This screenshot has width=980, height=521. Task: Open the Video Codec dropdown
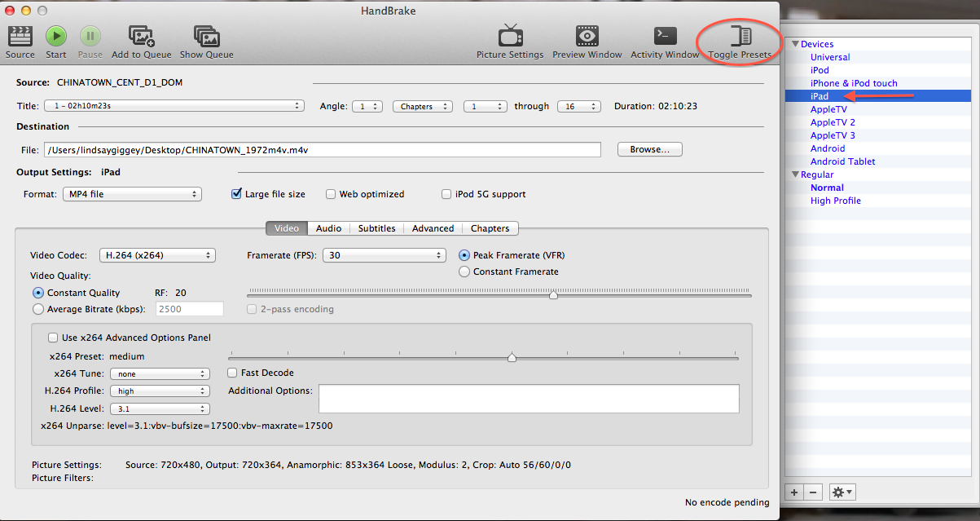(x=157, y=255)
